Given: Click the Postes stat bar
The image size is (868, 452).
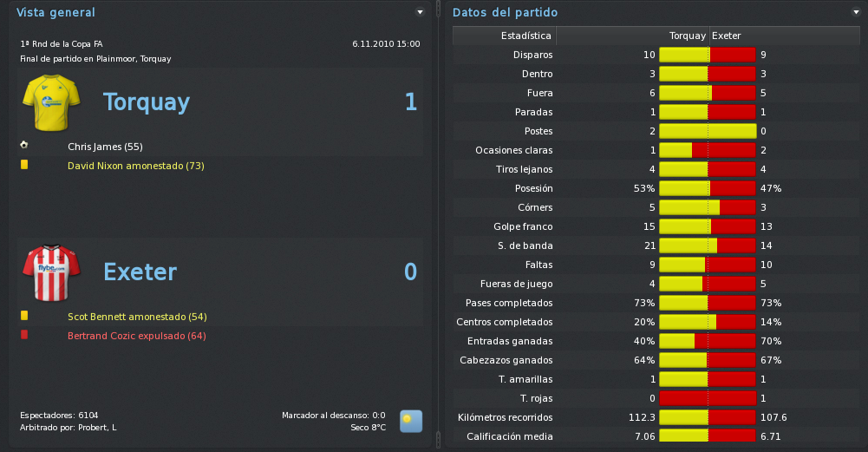Looking at the screenshot, I should [x=708, y=131].
